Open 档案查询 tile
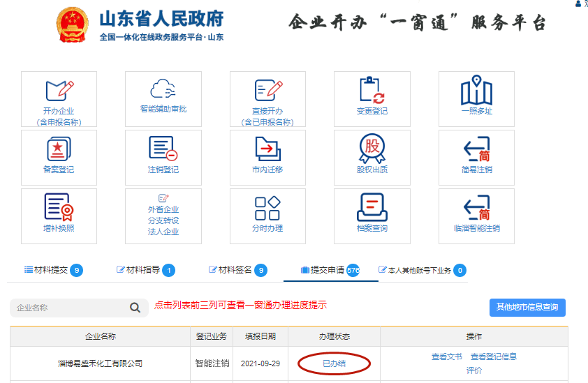 pos(372,216)
